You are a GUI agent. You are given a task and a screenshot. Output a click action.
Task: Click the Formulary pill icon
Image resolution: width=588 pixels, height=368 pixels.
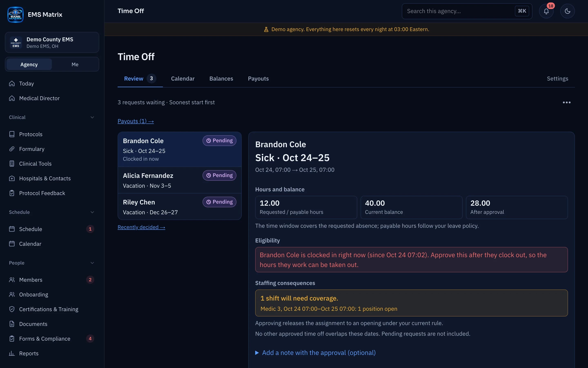click(12, 149)
